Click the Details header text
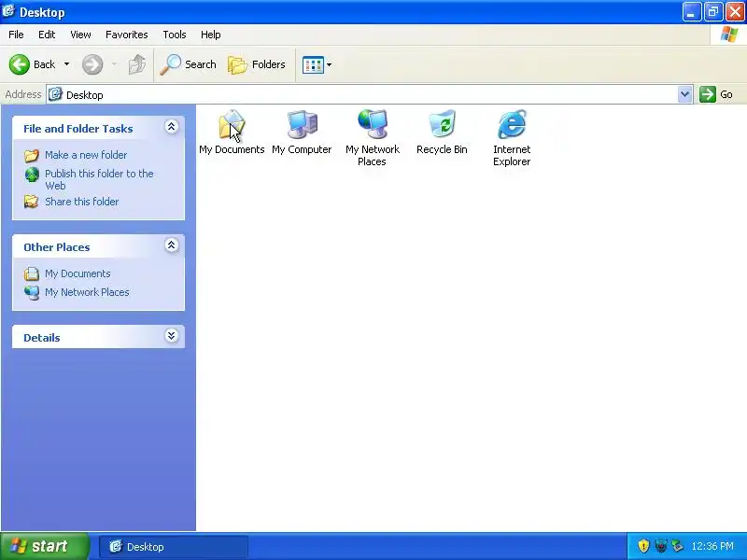The width and height of the screenshot is (747, 560). (42, 338)
